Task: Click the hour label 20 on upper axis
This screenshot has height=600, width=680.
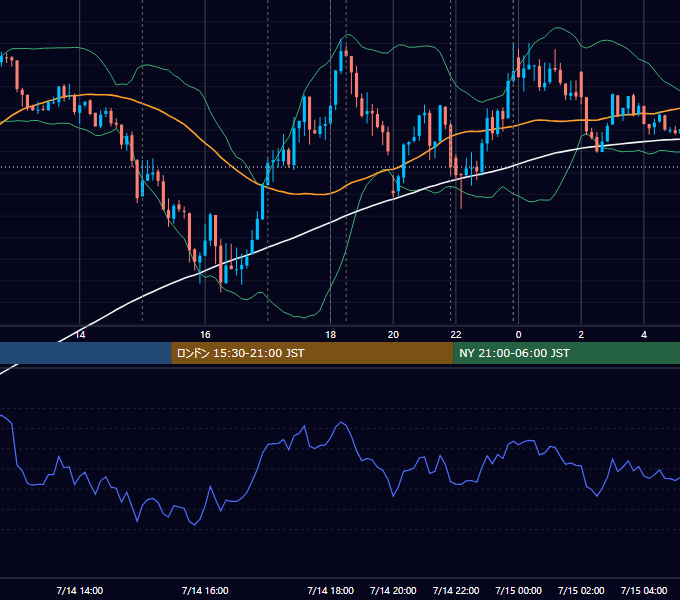Action: point(393,335)
